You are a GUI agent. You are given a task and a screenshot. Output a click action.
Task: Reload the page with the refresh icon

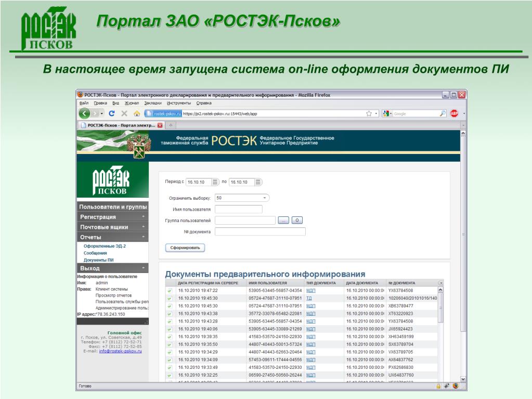(112, 113)
